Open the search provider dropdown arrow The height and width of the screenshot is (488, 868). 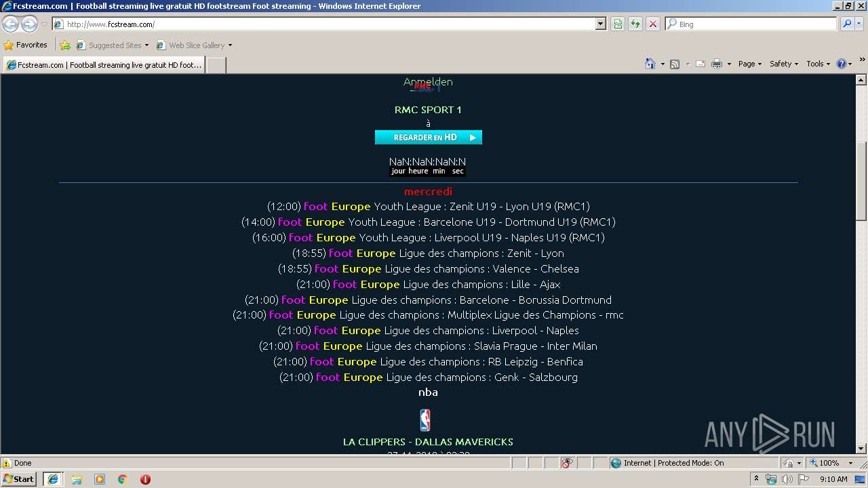coord(861,24)
